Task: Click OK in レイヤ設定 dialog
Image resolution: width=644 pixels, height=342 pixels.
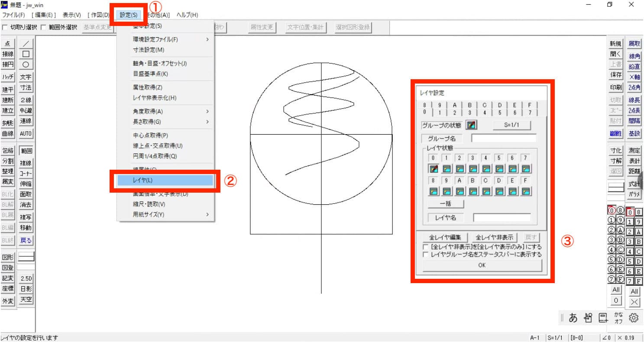Action: (x=482, y=265)
